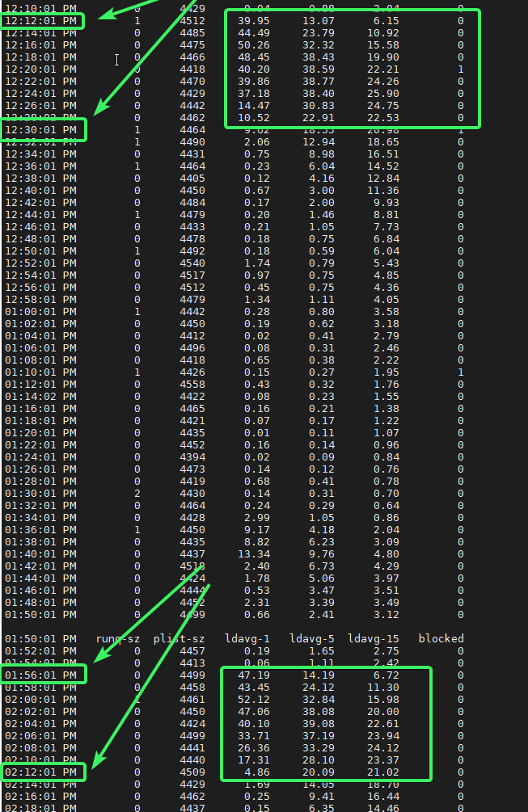
Task: Click the ldavg-5 column header
Action: (x=312, y=638)
